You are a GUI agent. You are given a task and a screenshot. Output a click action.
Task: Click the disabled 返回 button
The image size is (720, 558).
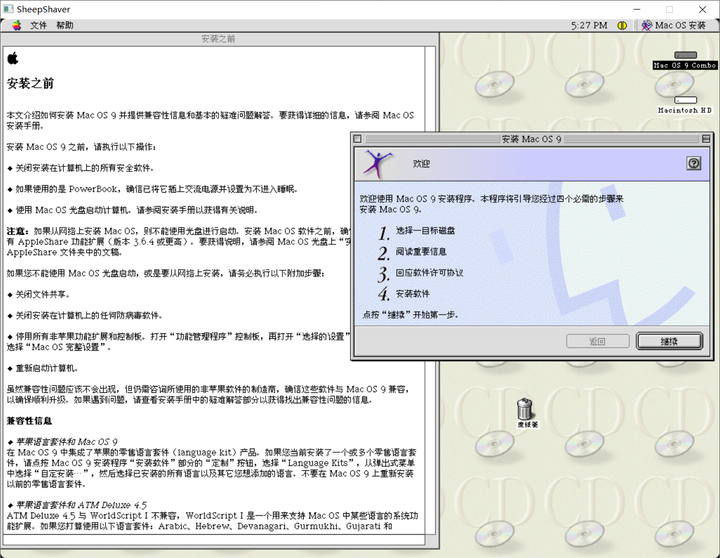pos(597,341)
